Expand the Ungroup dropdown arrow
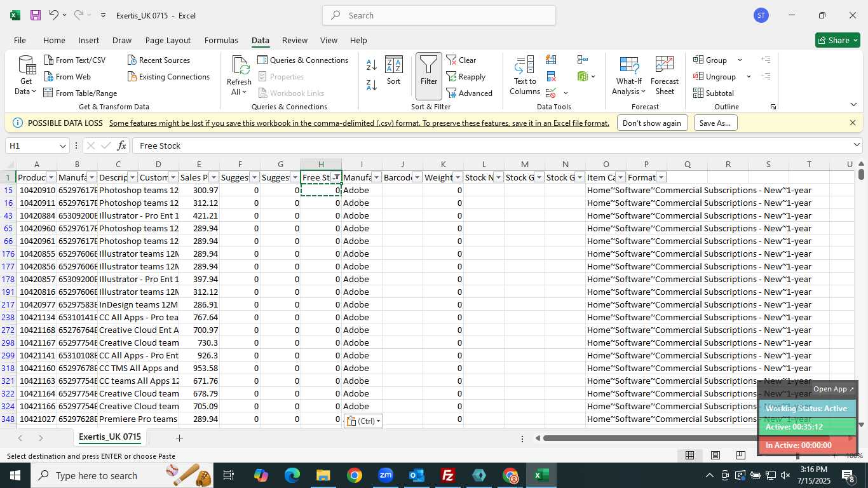 749,76
